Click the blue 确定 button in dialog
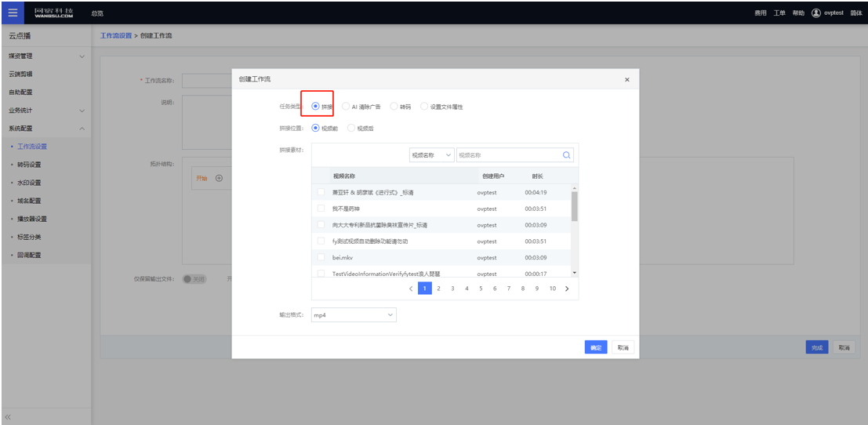The height and width of the screenshot is (425, 868). (x=596, y=347)
